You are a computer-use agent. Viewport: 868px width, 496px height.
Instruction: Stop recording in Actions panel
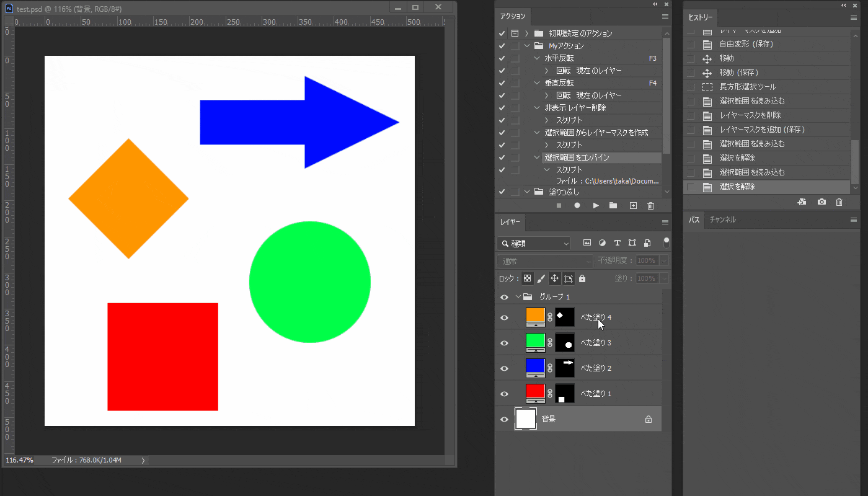(559, 205)
